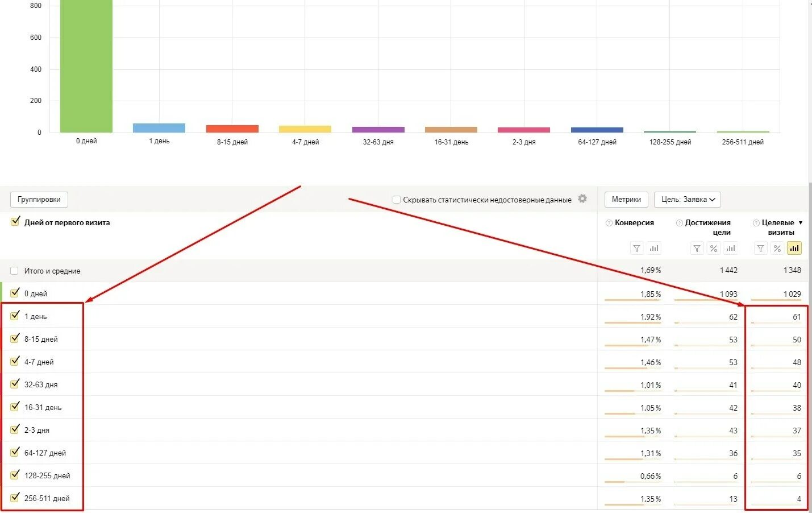Viewport: 812px width, 513px height.
Task: Click the 0,66 % value in 128-255 дней row
Action: [x=651, y=476]
